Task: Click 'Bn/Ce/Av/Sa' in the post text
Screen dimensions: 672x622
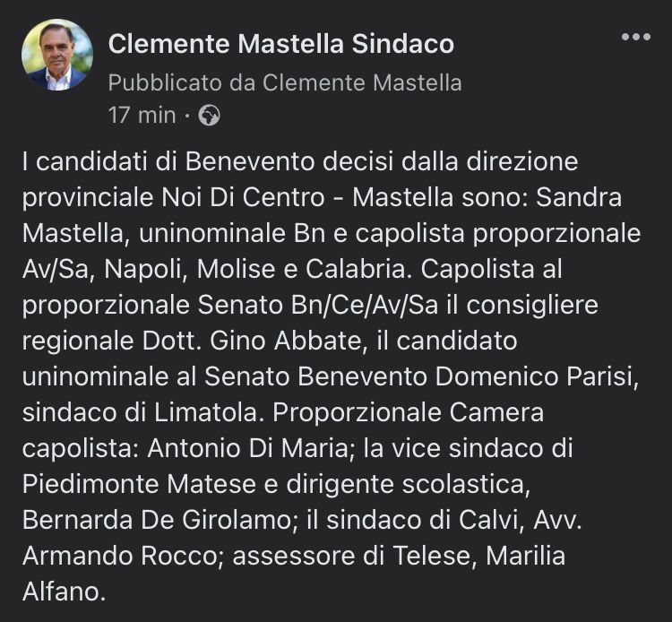Action: coord(365,306)
